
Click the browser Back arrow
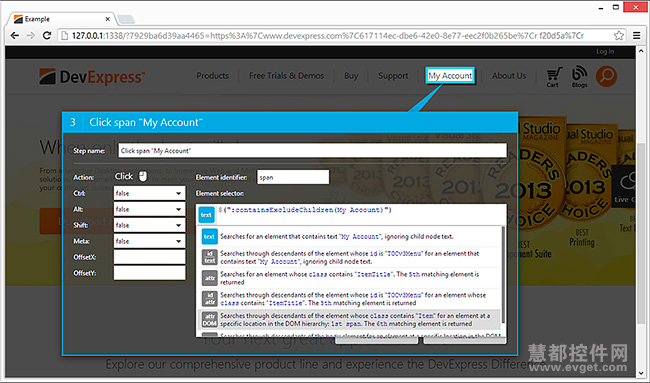point(15,36)
